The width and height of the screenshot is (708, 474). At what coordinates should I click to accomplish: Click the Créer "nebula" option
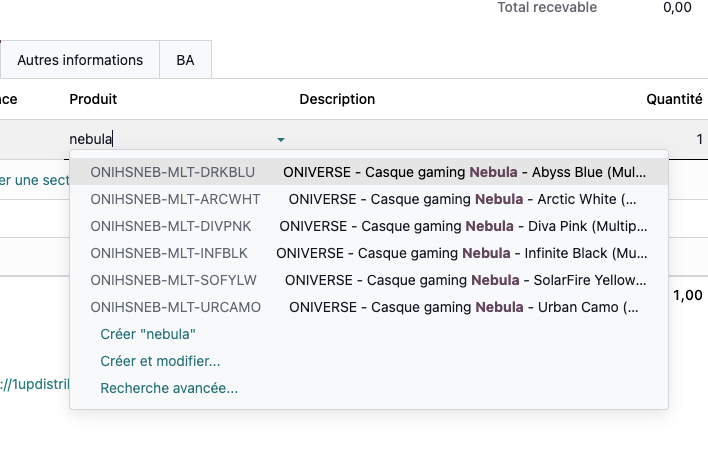pos(148,334)
